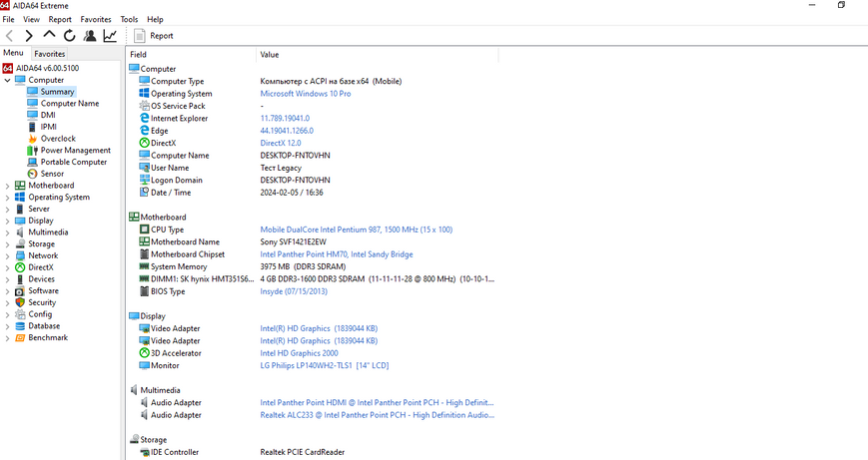Collapse the Computer tree node
The image size is (868, 460).
click(x=7, y=80)
